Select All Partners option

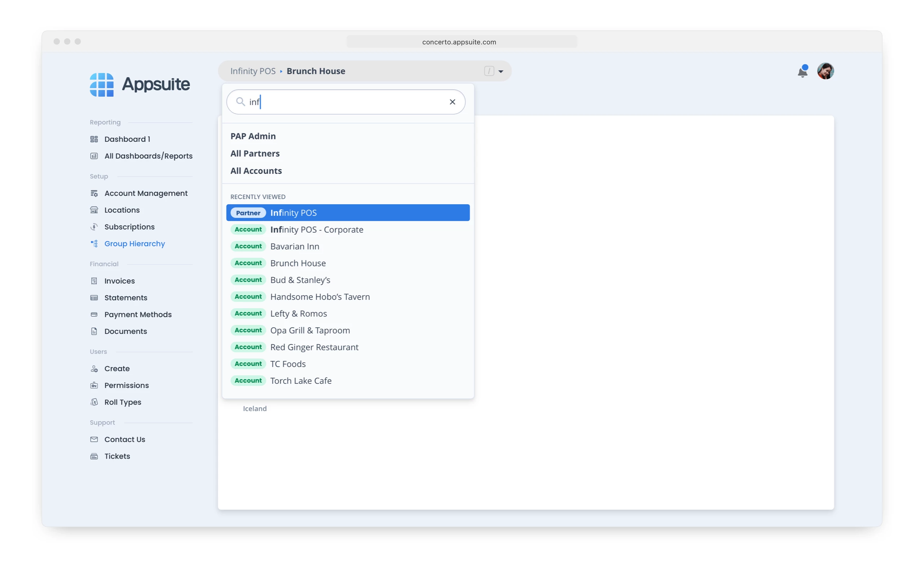coord(255,153)
